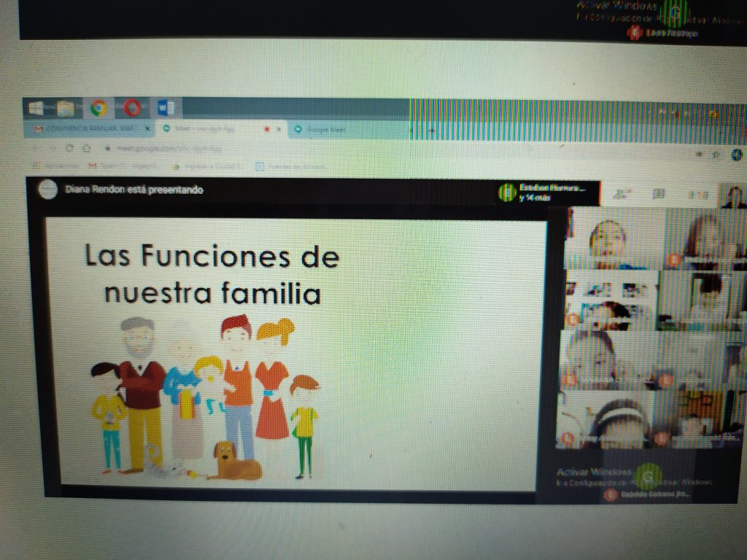Click the Chrome icon in the taskbar
Viewport: 747px width, 560px height.
pos(98,109)
